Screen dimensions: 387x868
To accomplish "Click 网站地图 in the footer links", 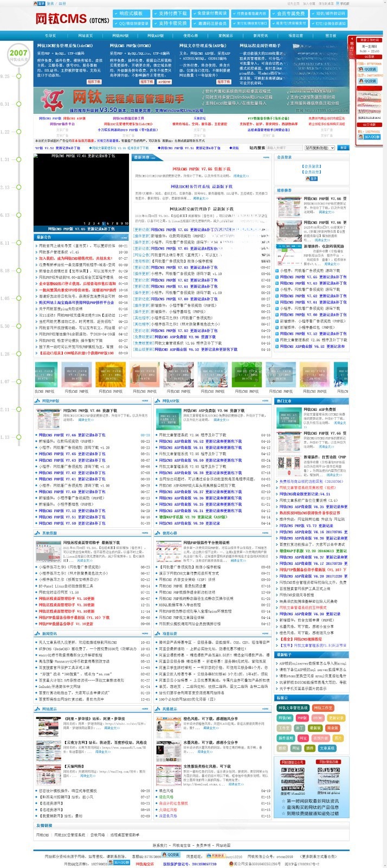I will point(223,845).
